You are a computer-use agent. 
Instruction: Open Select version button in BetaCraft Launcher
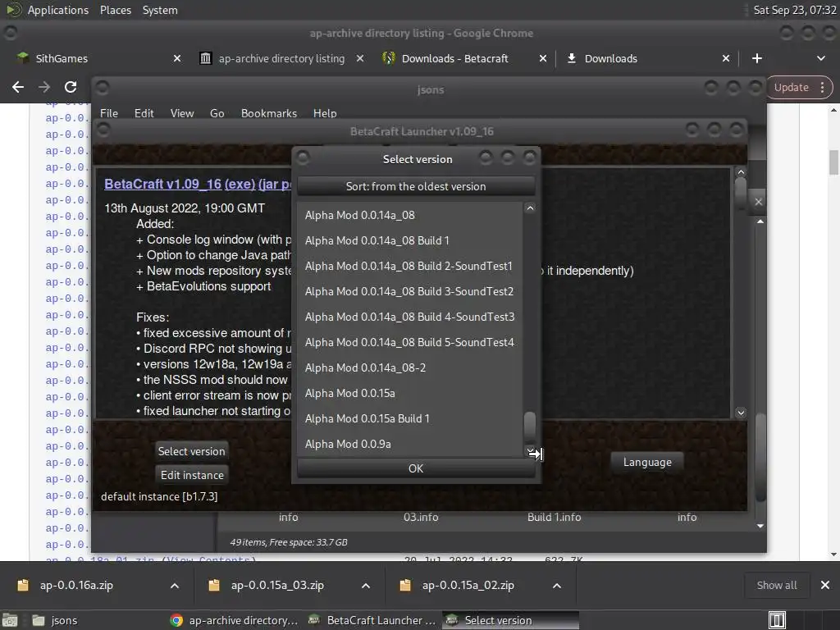(192, 452)
